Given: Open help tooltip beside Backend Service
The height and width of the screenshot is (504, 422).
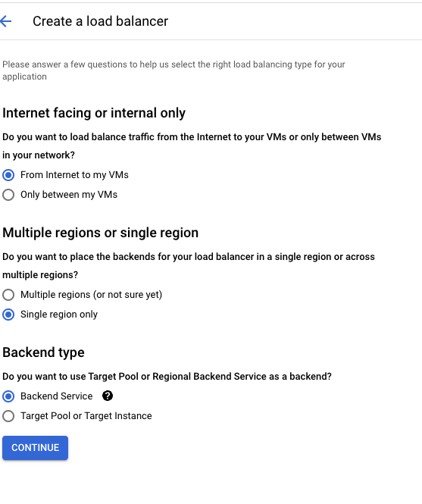Looking at the screenshot, I should click(x=108, y=396).
